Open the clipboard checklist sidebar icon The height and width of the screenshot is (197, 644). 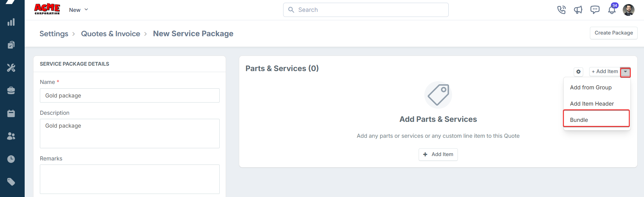[11, 45]
